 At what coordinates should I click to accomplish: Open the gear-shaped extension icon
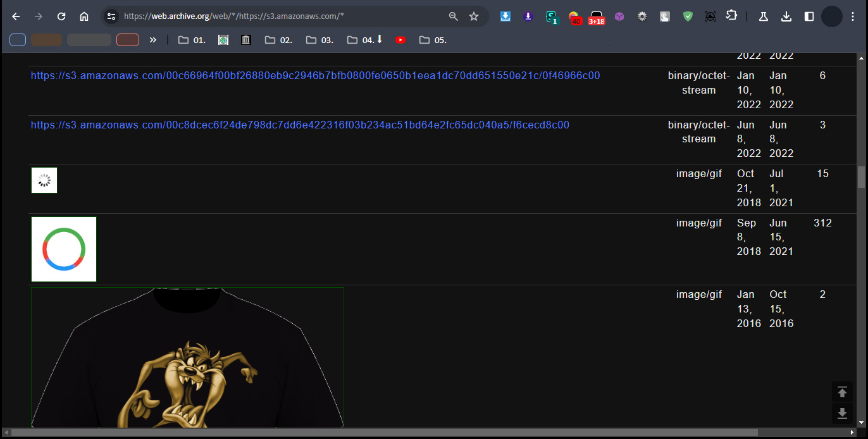[x=642, y=16]
